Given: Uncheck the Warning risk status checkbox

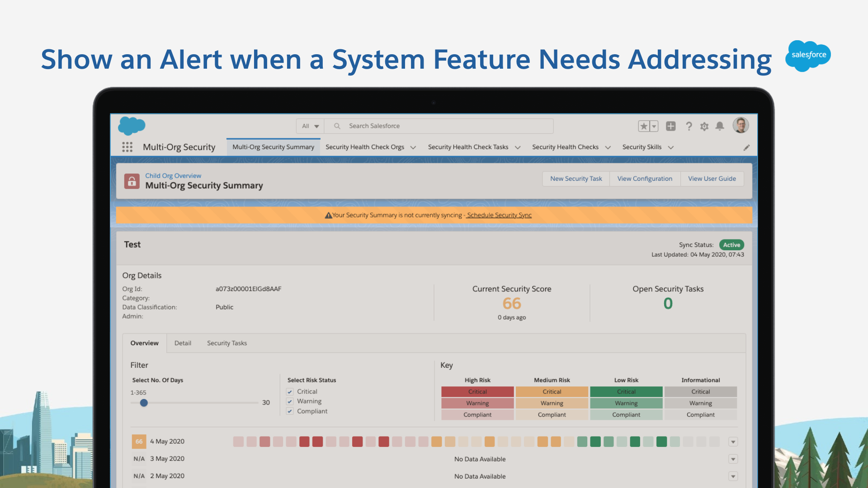Looking at the screenshot, I should 290,401.
